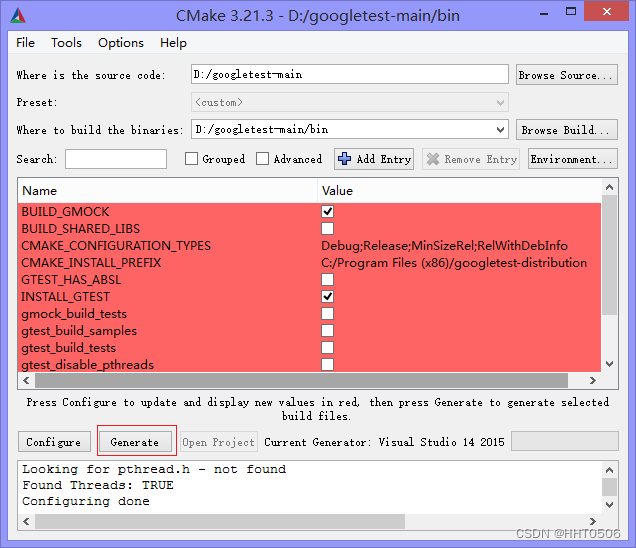This screenshot has height=548, width=636.
Task: Select the gtest_build_samples entry name
Action: (x=79, y=331)
